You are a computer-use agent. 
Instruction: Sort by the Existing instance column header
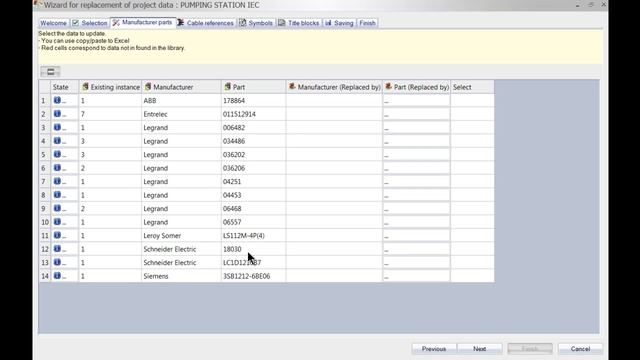(110, 87)
